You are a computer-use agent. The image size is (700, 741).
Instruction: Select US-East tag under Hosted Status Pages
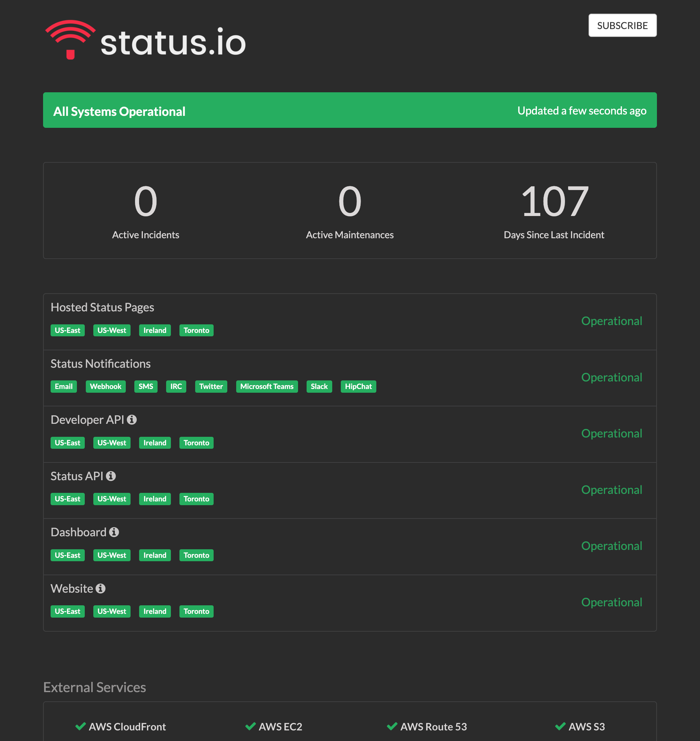click(68, 330)
